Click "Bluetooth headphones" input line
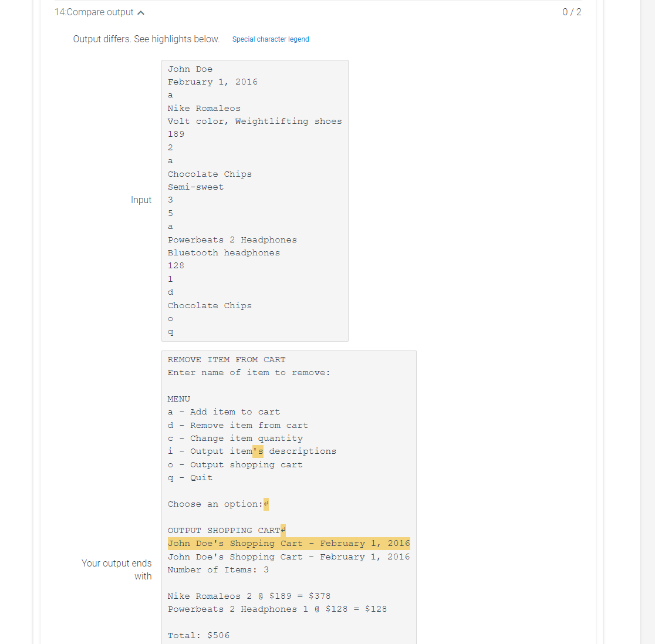The width and height of the screenshot is (655, 644). 224,253
